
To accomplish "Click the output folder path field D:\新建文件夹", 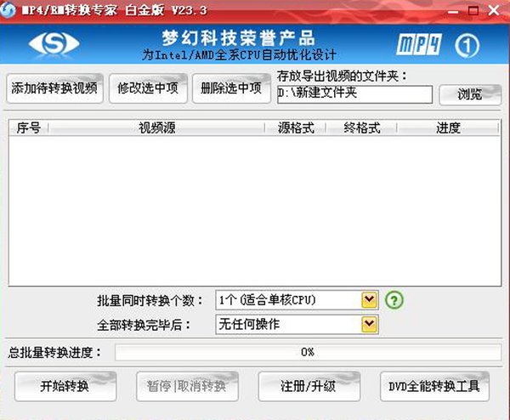I will click(354, 94).
